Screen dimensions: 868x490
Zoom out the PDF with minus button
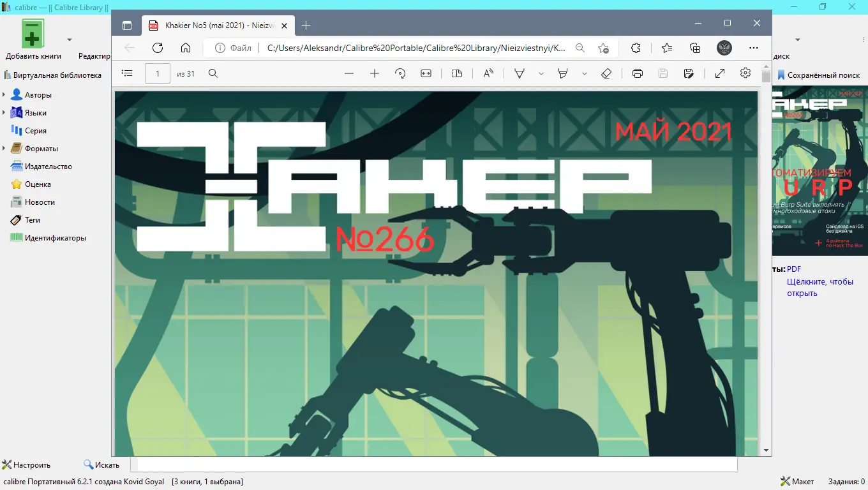tap(349, 73)
